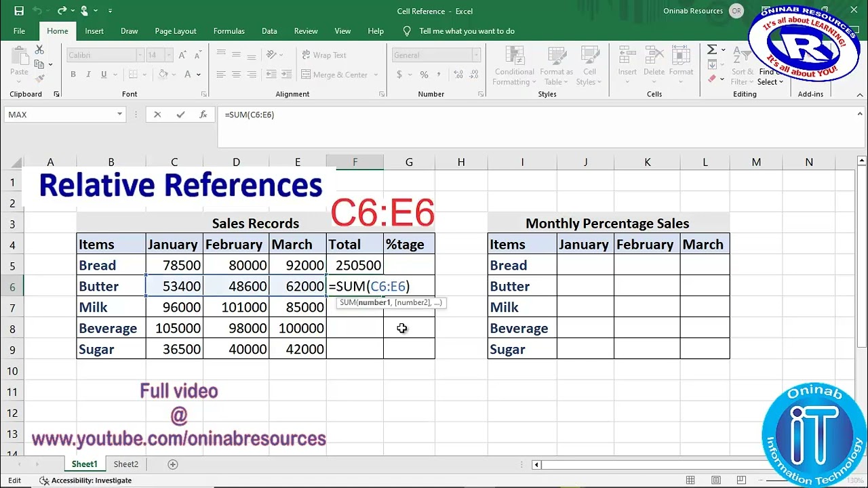
Task: Click the Center align icon
Action: [236, 75]
